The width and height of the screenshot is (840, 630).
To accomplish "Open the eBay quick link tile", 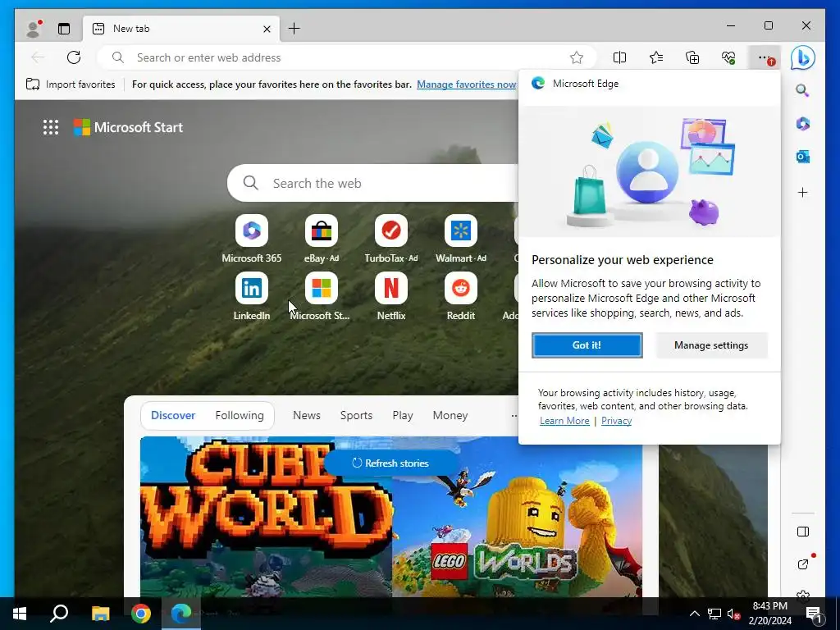I will click(322, 239).
